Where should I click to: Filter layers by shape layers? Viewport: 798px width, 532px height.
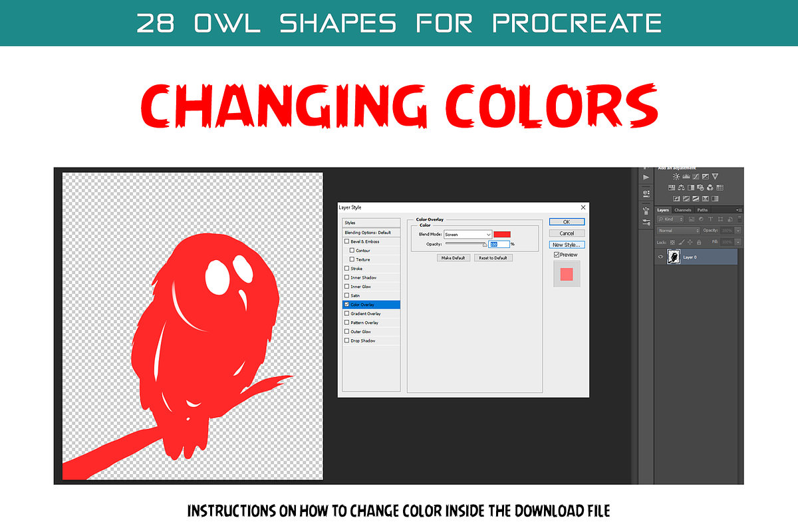(720, 219)
